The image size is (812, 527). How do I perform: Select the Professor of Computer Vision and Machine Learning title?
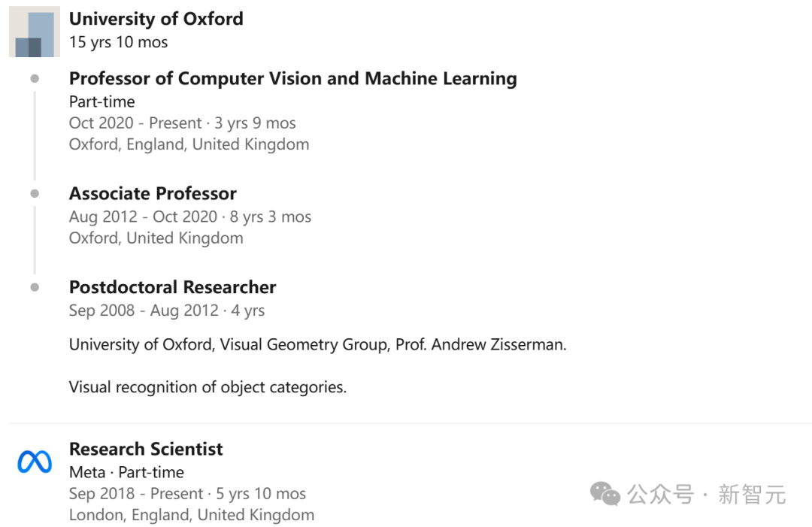point(292,79)
